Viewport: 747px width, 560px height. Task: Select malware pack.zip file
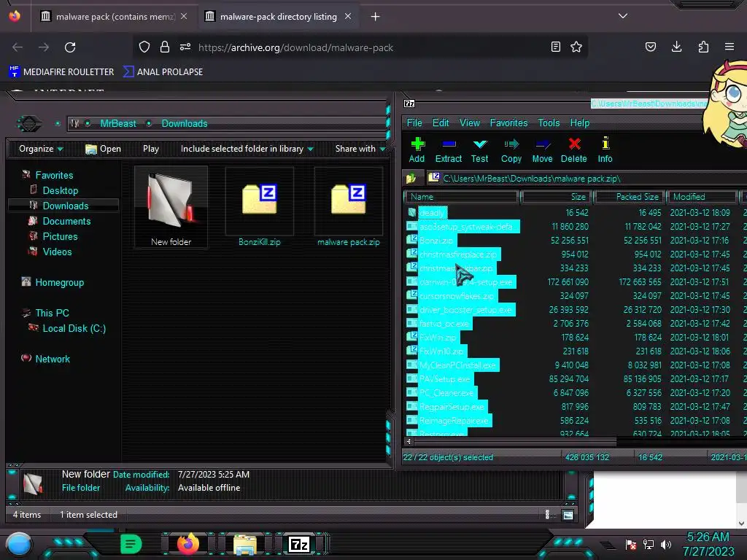349,207
